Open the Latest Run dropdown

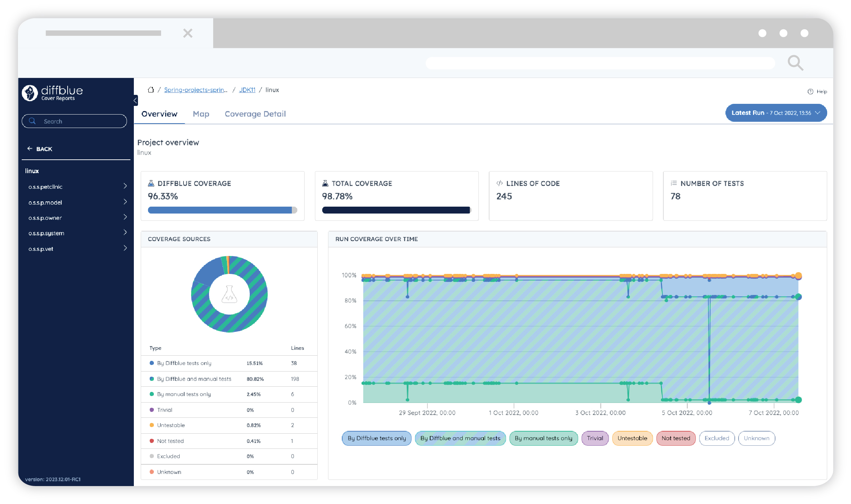tap(775, 113)
